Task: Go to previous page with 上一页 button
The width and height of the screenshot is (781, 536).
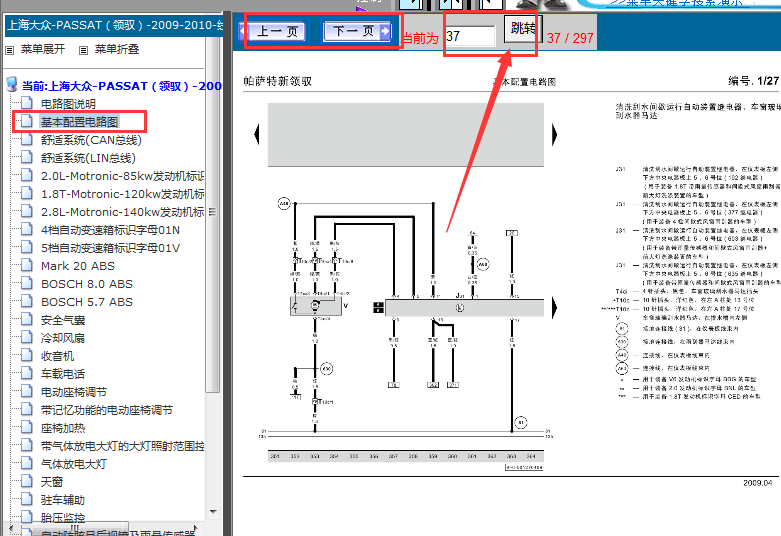Action: (x=273, y=31)
